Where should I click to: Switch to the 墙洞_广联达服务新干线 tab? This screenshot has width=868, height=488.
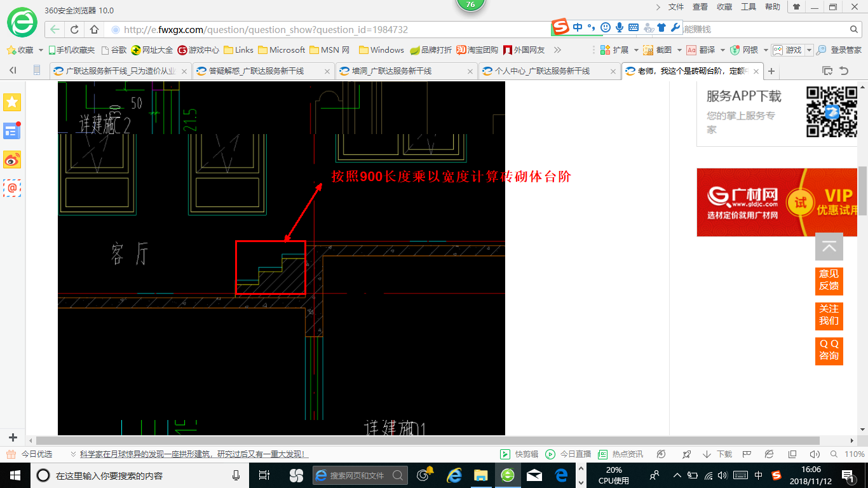407,71
